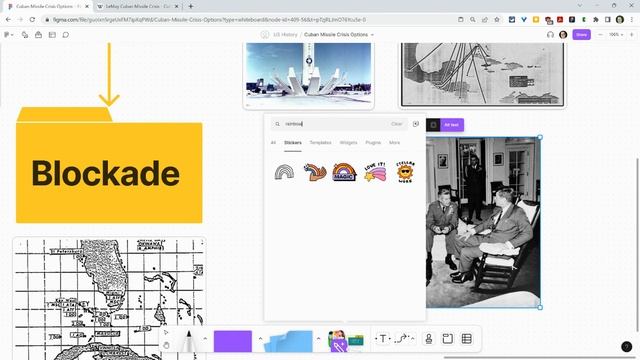The height and width of the screenshot is (360, 640).
Task: Select the Stickers tab
Action: tap(293, 142)
